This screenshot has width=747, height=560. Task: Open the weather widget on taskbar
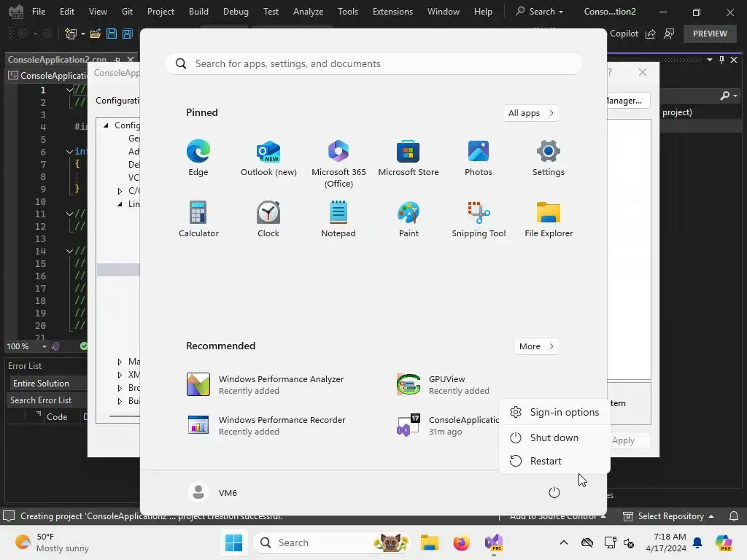(x=52, y=542)
